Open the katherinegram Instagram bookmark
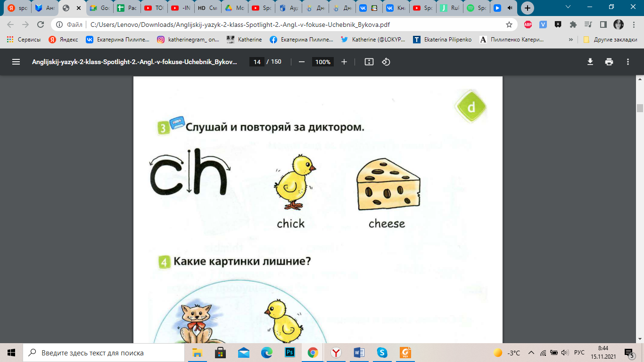Viewport: 644px width, 362px height. (188, 40)
